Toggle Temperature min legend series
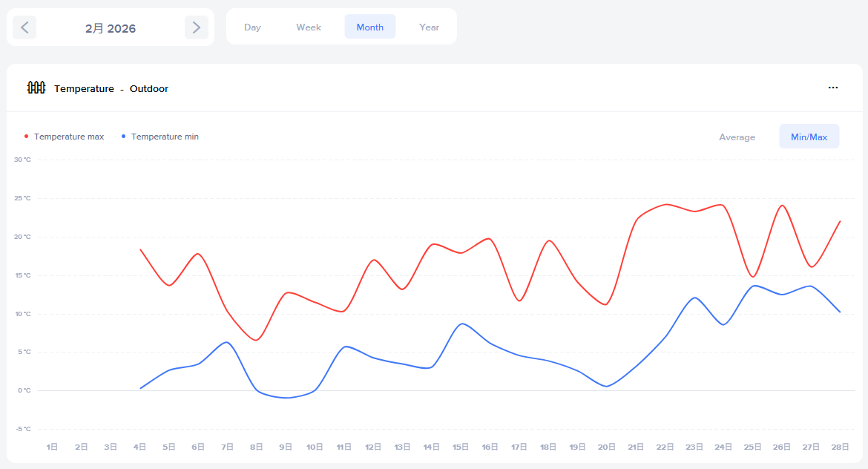 [165, 137]
